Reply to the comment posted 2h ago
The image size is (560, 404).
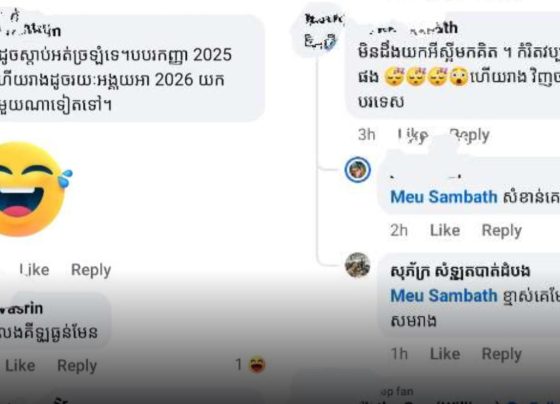pos(502,231)
